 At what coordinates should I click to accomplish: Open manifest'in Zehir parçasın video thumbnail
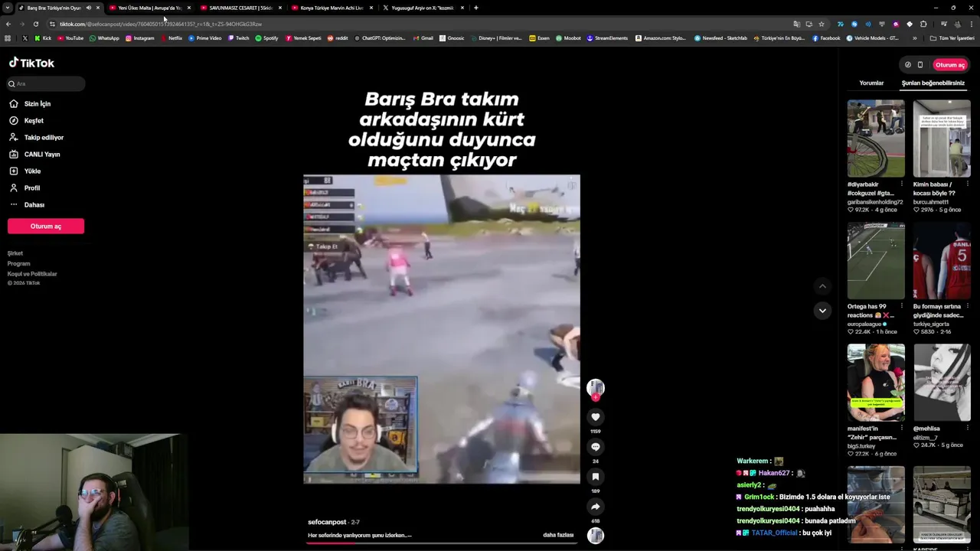876,383
